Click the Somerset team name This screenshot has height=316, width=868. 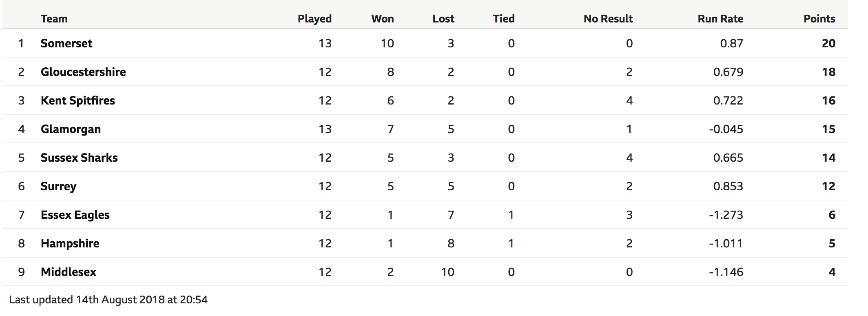click(66, 43)
